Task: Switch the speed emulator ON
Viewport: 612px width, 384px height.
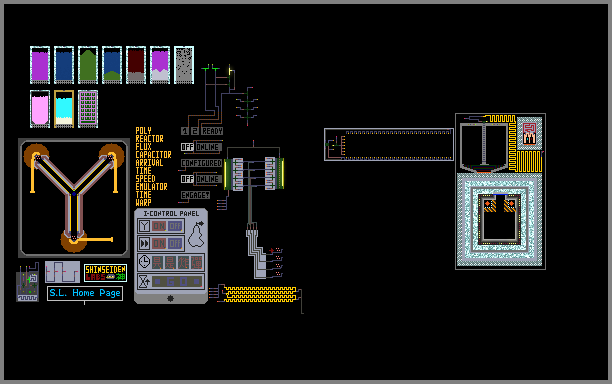Action: click(159, 244)
